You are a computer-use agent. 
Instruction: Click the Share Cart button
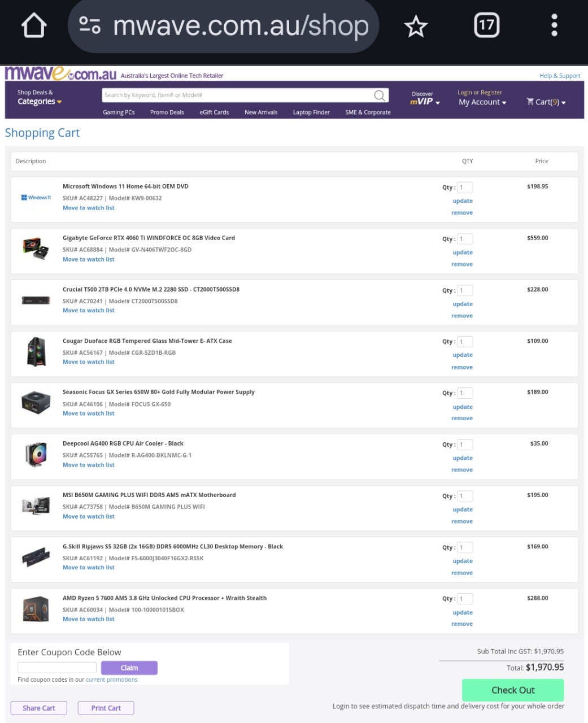point(39,708)
